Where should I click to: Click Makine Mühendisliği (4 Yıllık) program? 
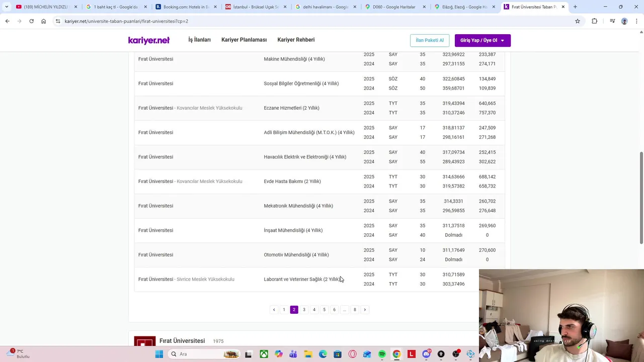tap(294, 59)
